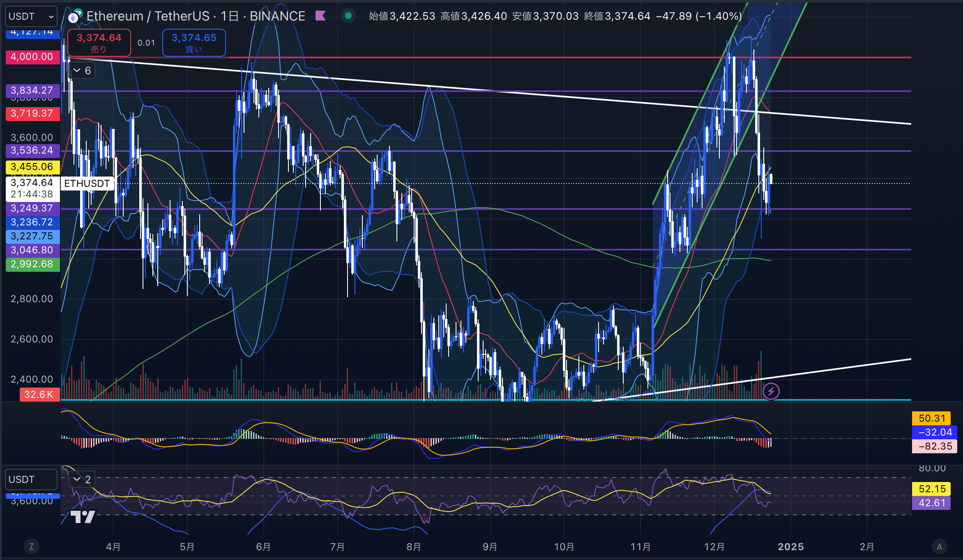Click the 3,719.37 red price label
963x560 pixels.
[x=32, y=113]
